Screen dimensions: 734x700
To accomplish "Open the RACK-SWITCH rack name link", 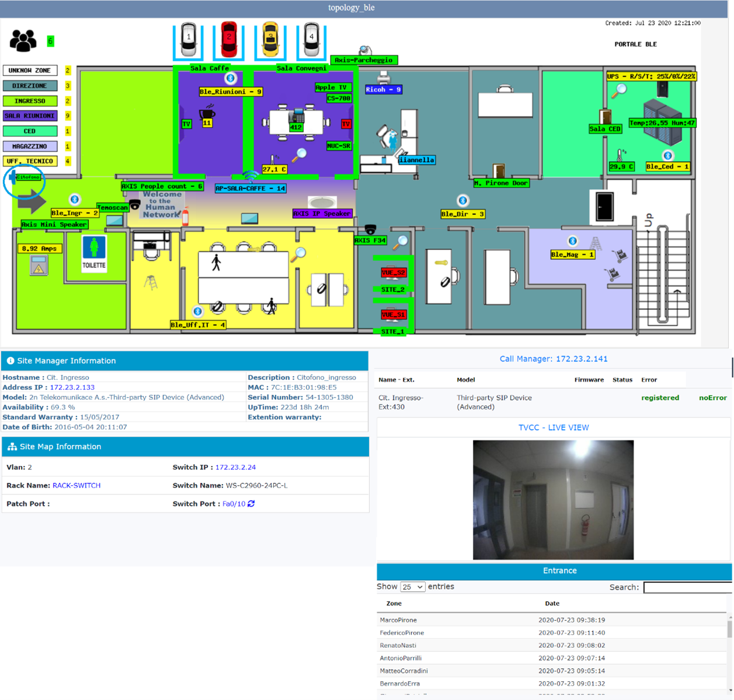I will (76, 486).
